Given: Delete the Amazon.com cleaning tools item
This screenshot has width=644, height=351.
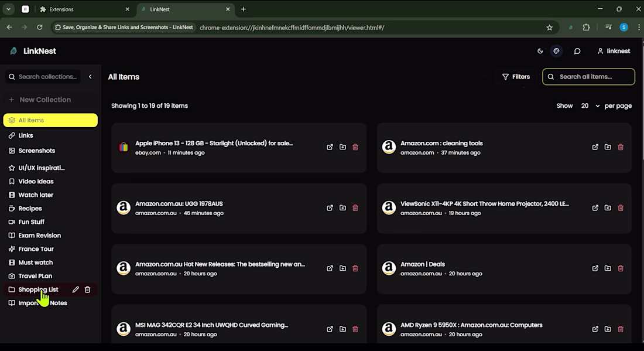Looking at the screenshot, I should click(621, 147).
